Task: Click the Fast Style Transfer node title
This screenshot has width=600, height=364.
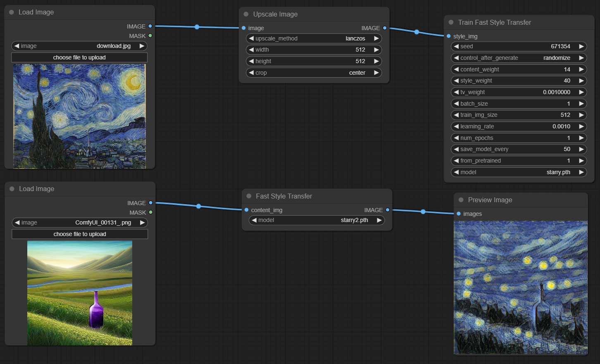Action: [x=284, y=196]
